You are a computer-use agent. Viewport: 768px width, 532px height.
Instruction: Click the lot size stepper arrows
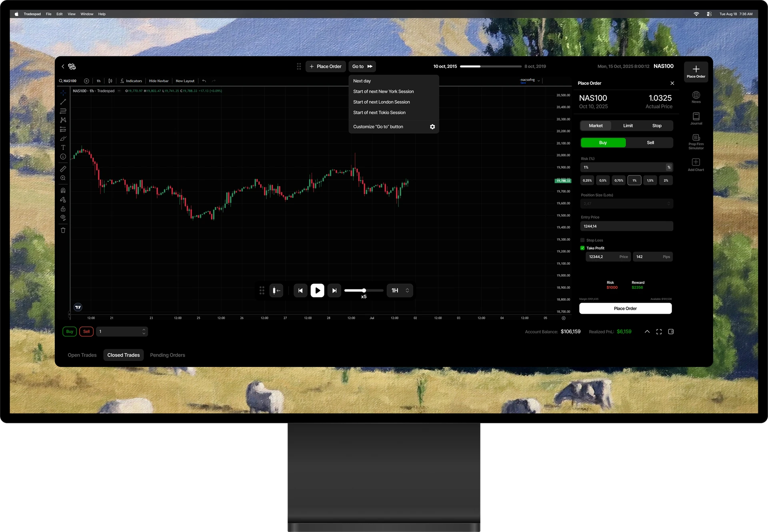[144, 331]
